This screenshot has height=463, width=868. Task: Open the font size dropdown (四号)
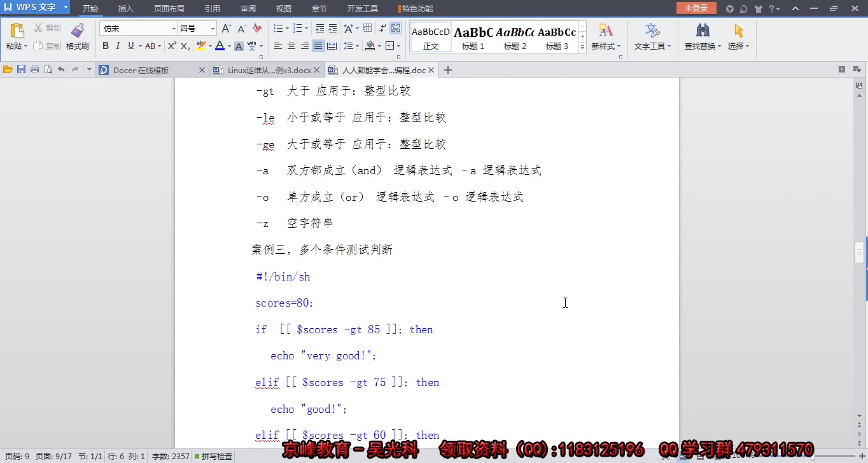[x=213, y=29]
